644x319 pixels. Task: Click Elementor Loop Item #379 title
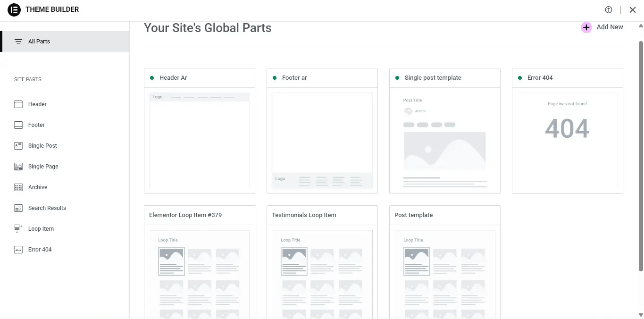(185, 215)
